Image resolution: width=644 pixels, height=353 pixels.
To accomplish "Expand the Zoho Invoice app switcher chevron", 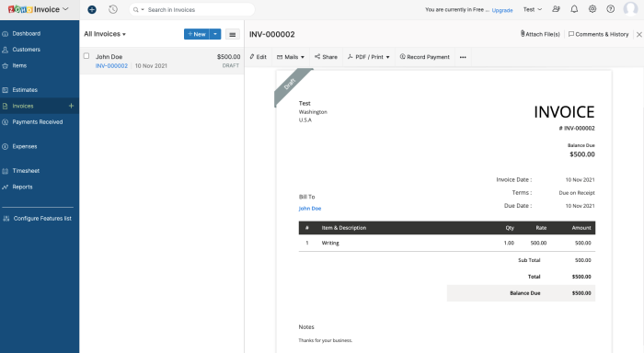I will pyautogui.click(x=65, y=9).
